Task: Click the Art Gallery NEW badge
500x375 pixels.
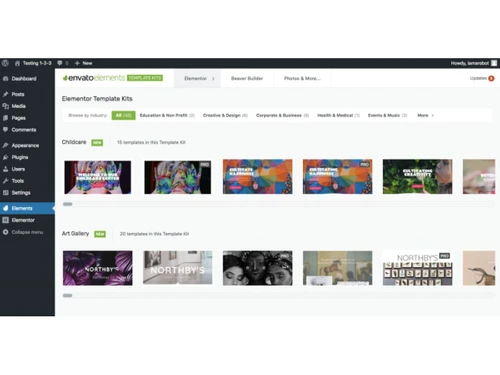Action: click(100, 234)
